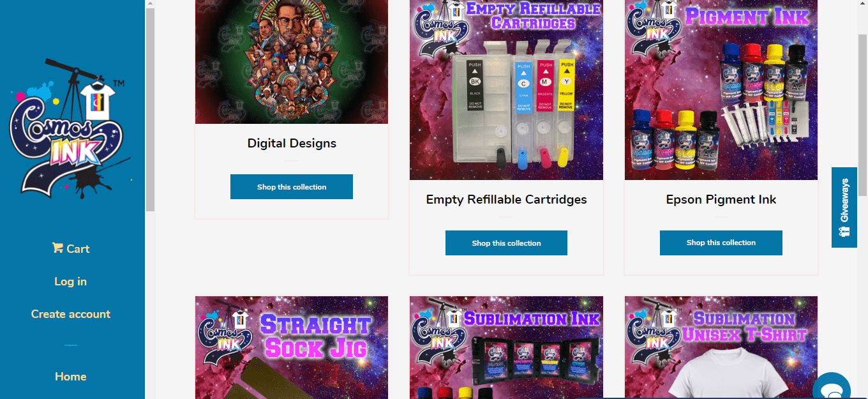Open Sublimation Ink collection image
This screenshot has height=399, width=868.
click(506, 347)
